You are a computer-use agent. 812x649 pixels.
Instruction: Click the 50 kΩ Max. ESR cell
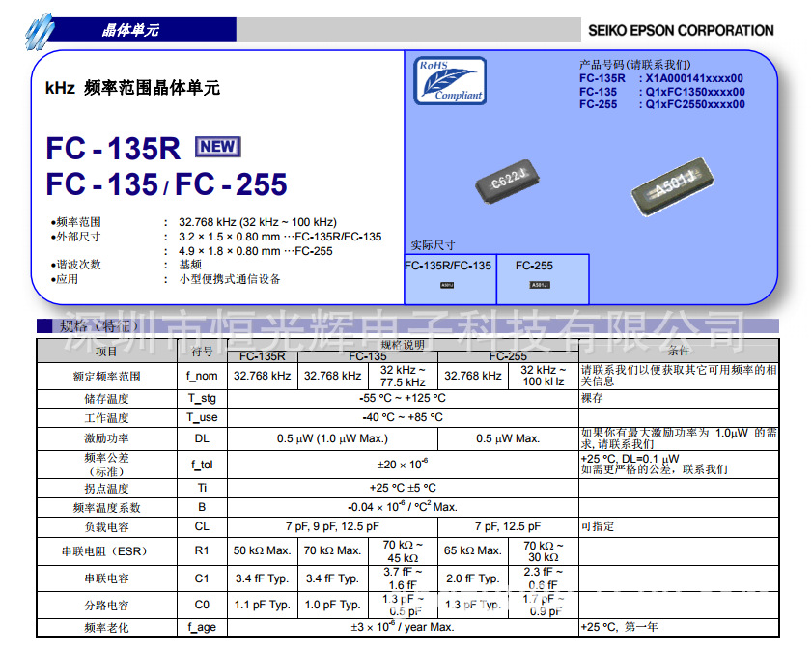tap(262, 550)
